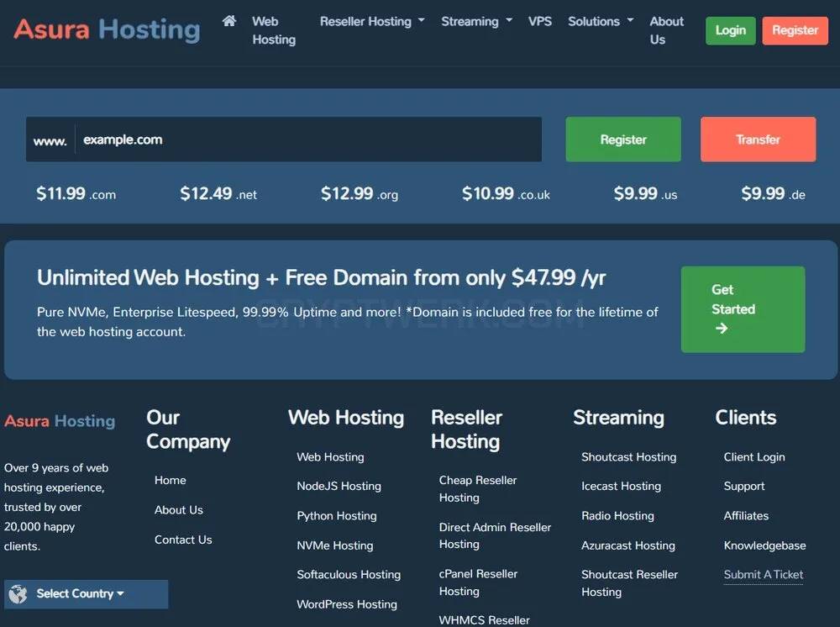Open VPS in the top menu
Image resolution: width=840 pixels, height=627 pixels.
click(539, 22)
